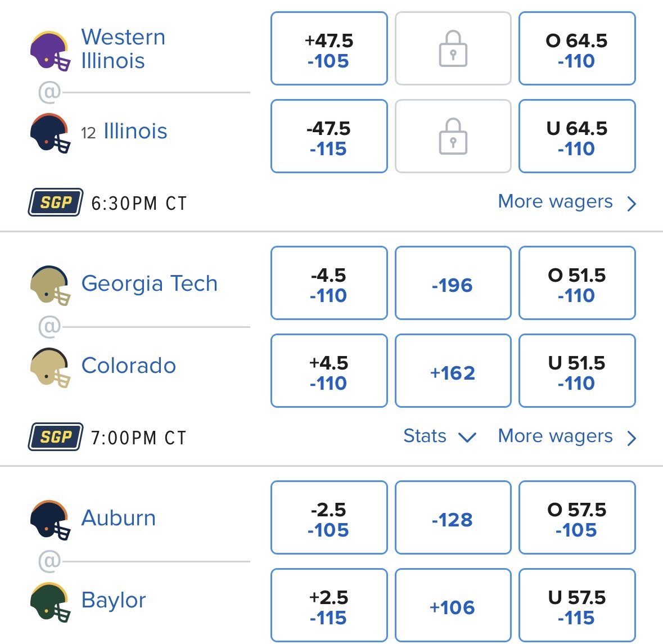Open More wagers for Western Illinois game
663x644 pixels.
pos(567,202)
